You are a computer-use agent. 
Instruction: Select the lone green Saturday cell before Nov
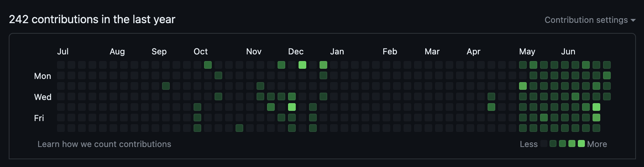tap(239, 128)
